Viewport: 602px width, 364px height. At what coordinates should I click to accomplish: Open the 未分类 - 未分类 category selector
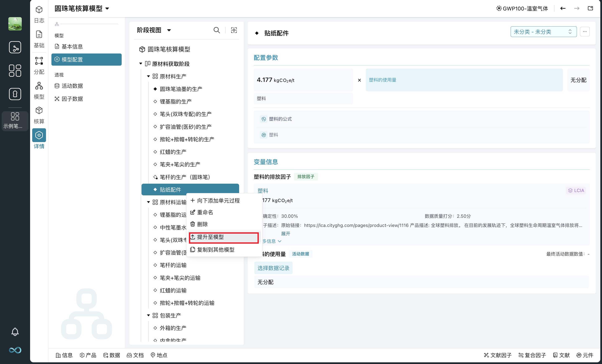coord(543,32)
